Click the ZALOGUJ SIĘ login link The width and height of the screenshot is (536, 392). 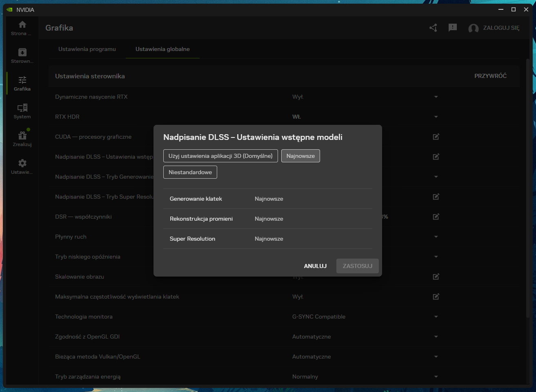click(x=501, y=28)
